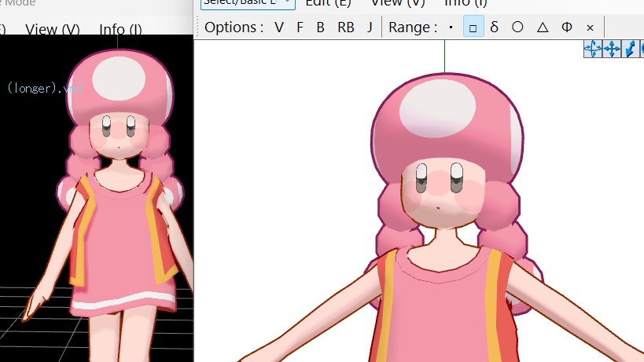This screenshot has height=362, width=644.
Task: Open the Info (I) menu in the left window
Action: coord(120,30)
